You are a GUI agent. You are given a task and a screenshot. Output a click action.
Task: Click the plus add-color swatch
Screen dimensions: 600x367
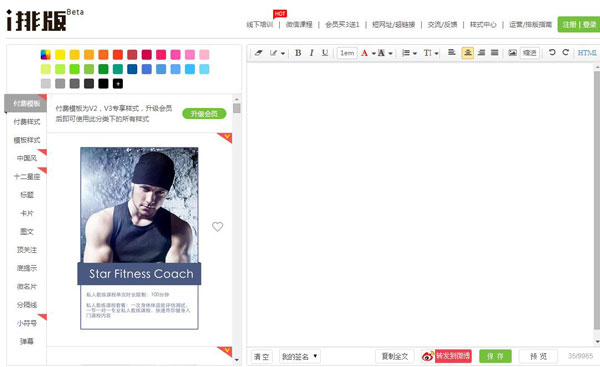tap(118, 83)
